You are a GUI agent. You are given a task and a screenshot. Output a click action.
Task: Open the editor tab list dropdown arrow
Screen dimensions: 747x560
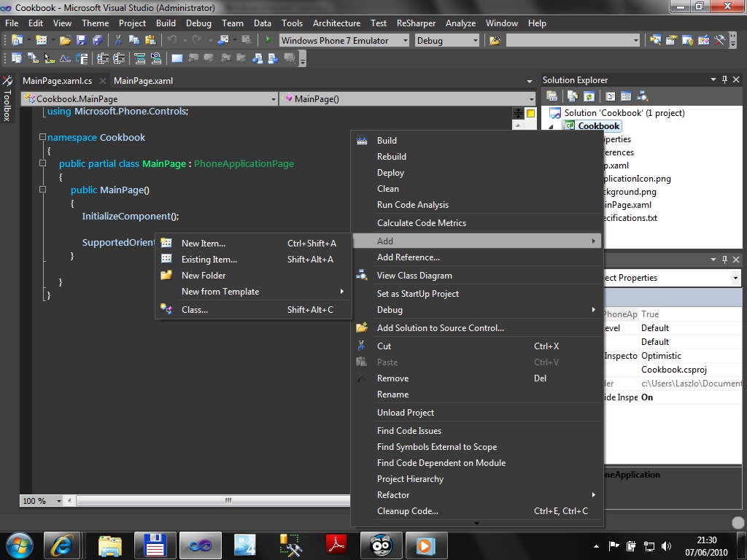click(530, 82)
